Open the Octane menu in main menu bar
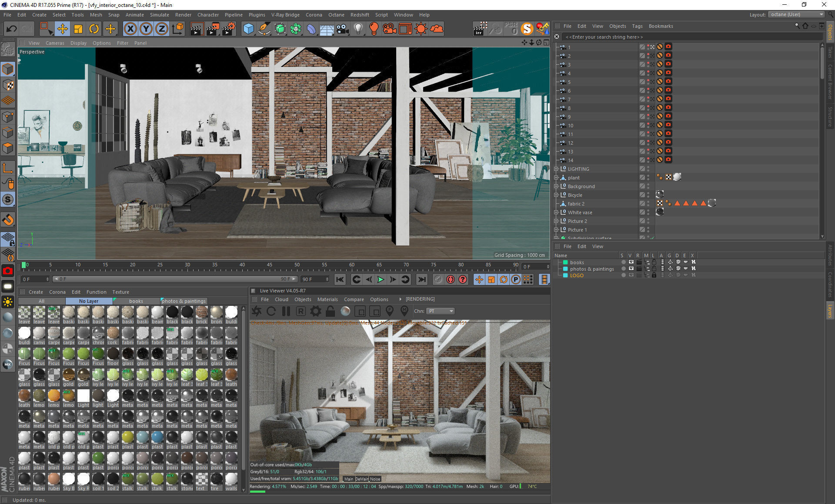Screen dimensions: 835x504 click(336, 15)
